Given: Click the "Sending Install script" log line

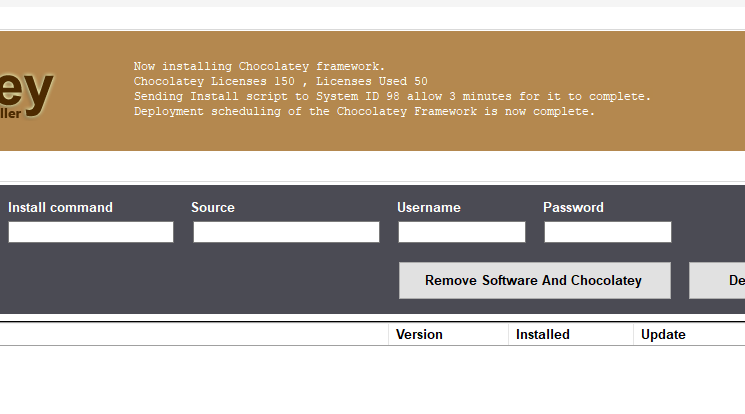Looking at the screenshot, I should 392,97.
